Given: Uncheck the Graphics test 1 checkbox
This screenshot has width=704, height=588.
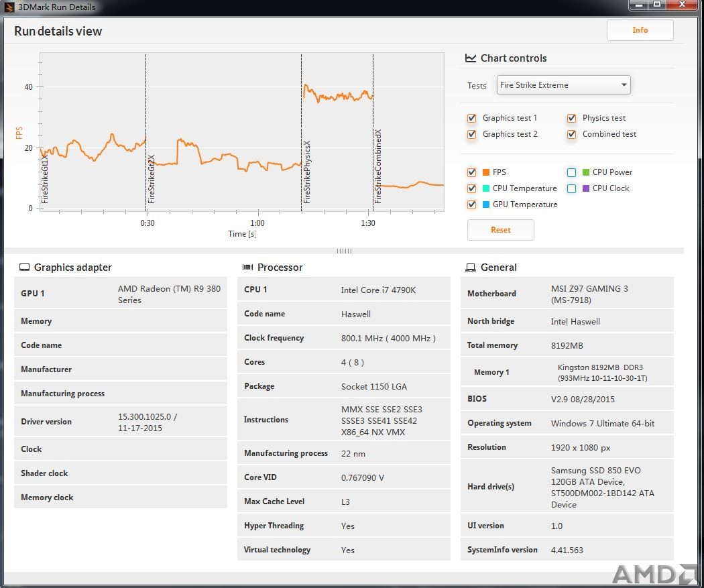Looking at the screenshot, I should tap(471, 118).
